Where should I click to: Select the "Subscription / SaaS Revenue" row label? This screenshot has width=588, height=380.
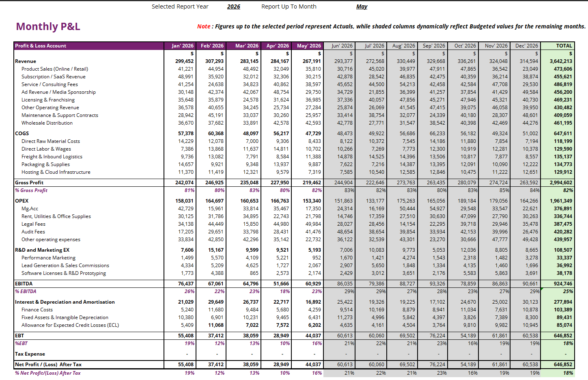point(54,77)
